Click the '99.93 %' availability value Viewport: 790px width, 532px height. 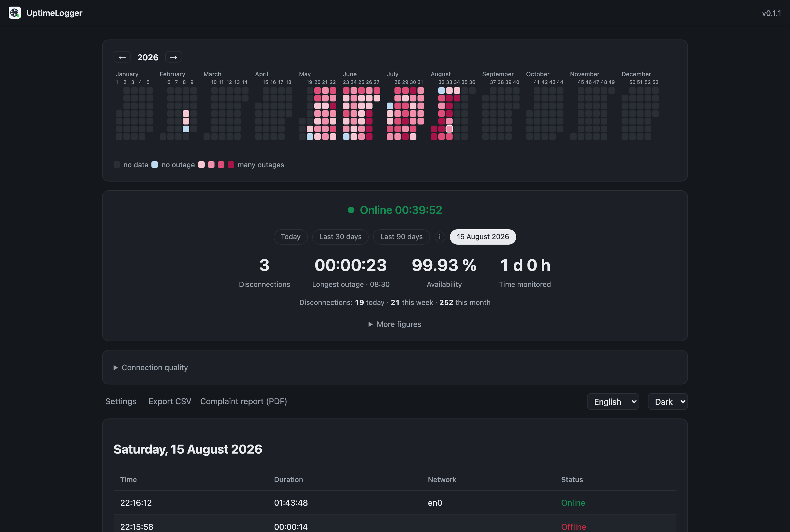click(x=444, y=265)
